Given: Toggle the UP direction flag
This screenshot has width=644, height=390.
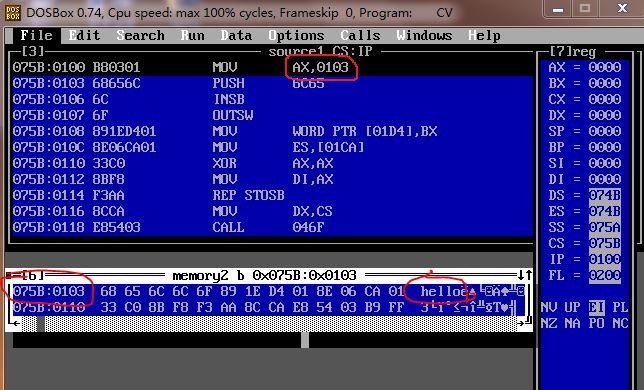Looking at the screenshot, I should (x=573, y=307).
